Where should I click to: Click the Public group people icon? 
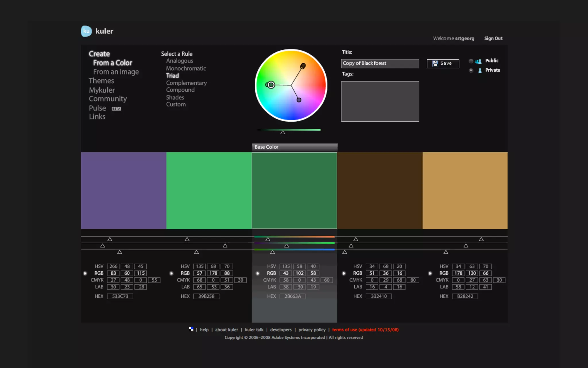(x=478, y=61)
